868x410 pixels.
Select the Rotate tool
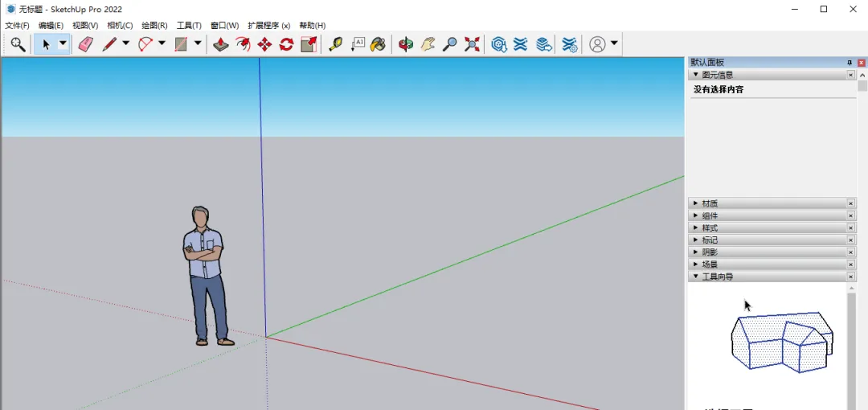point(286,44)
